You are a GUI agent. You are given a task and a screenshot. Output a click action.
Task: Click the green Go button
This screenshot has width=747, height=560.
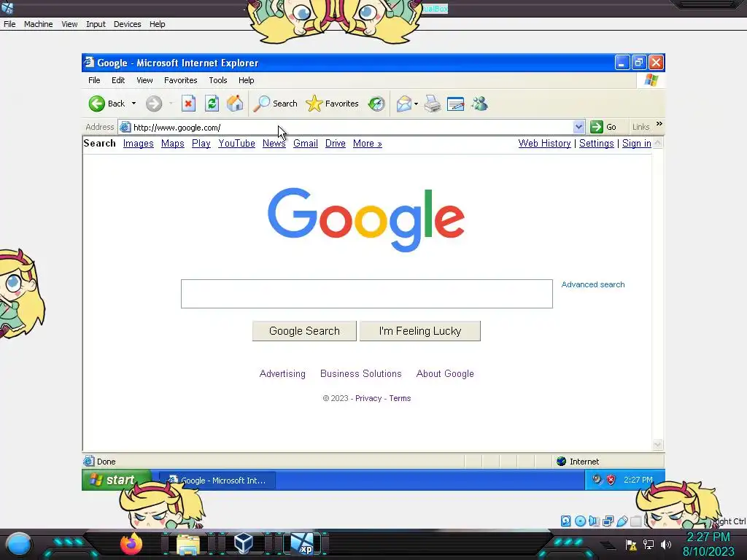[603, 127]
